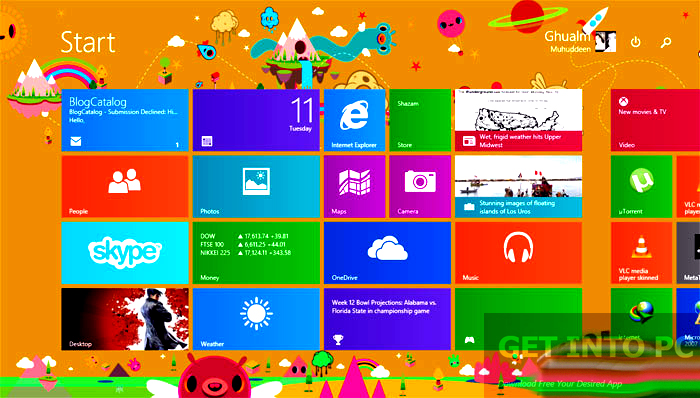Image resolution: width=700 pixels, height=398 pixels.
Task: Open the Sports tile about Bowl Projections
Action: (388, 319)
